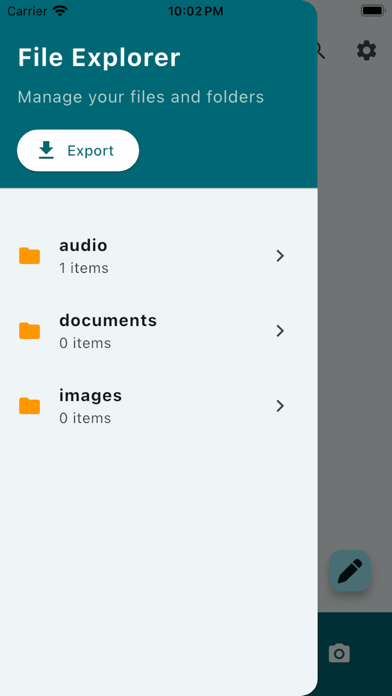Open the images folder icon

click(x=29, y=406)
